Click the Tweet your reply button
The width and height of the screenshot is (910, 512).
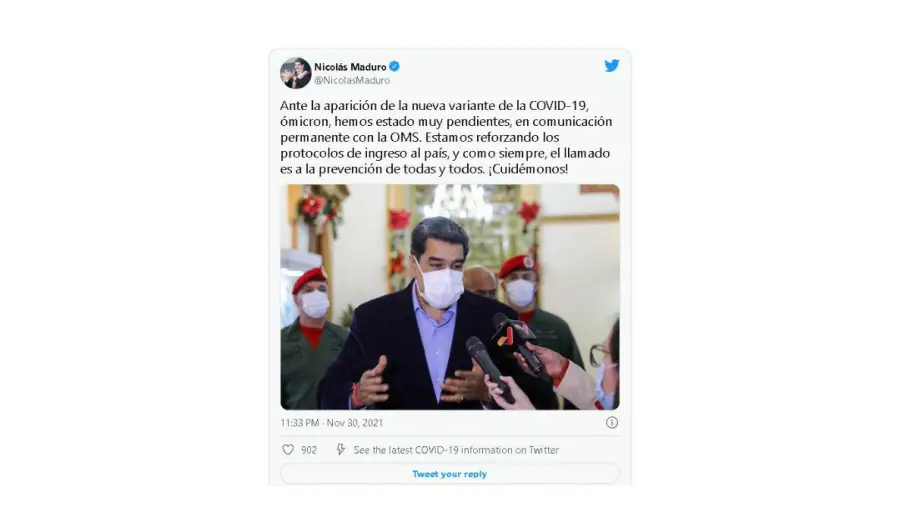click(x=450, y=474)
